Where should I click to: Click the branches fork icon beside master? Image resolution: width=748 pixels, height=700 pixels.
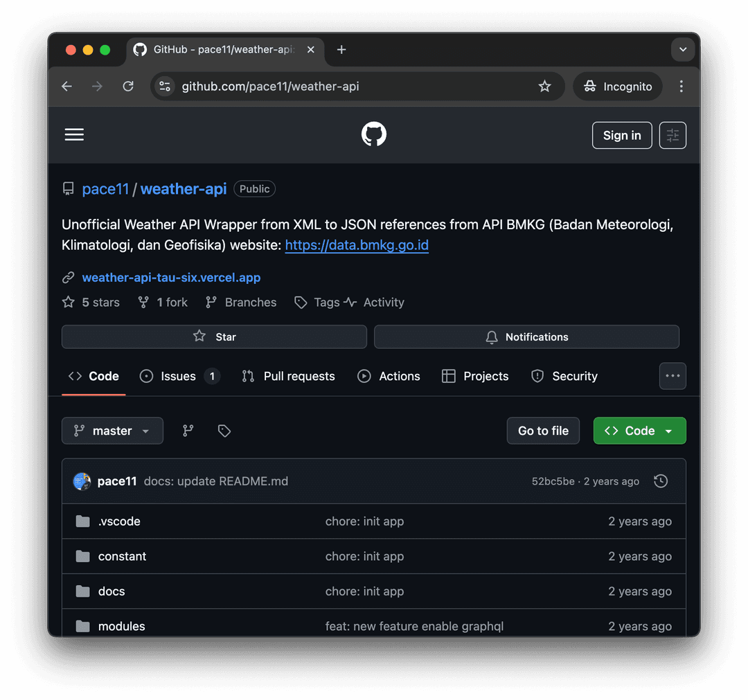[188, 431]
